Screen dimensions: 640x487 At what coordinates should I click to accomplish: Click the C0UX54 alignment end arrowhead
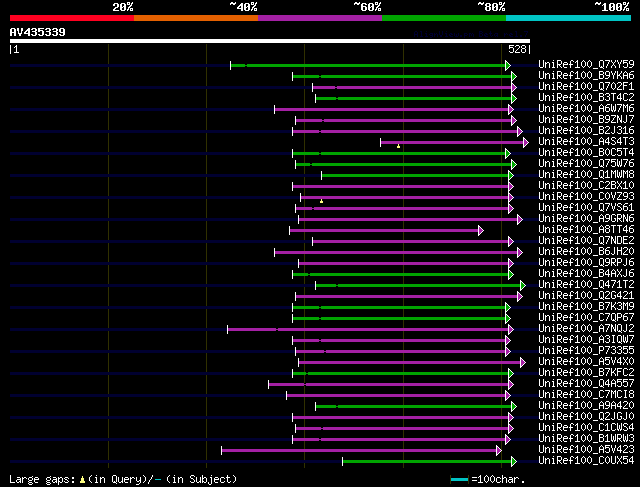click(514, 462)
